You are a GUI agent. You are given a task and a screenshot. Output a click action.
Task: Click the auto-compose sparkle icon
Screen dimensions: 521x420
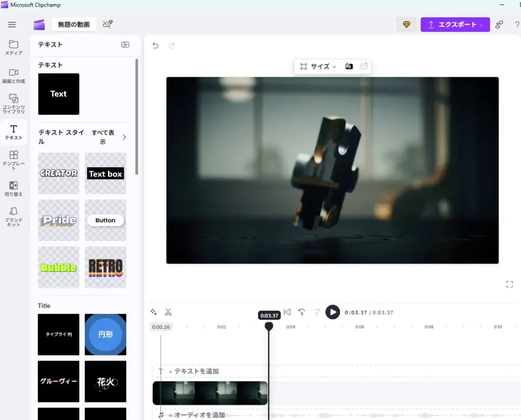[154, 312]
